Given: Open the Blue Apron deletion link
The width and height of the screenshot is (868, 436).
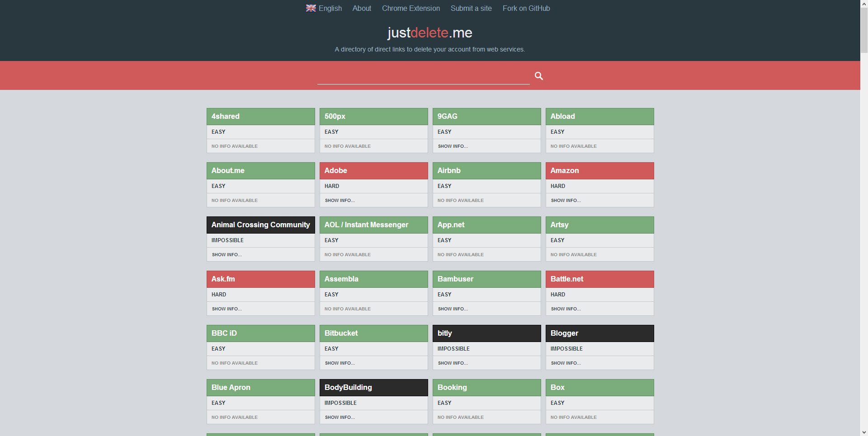Looking at the screenshot, I should (x=261, y=388).
